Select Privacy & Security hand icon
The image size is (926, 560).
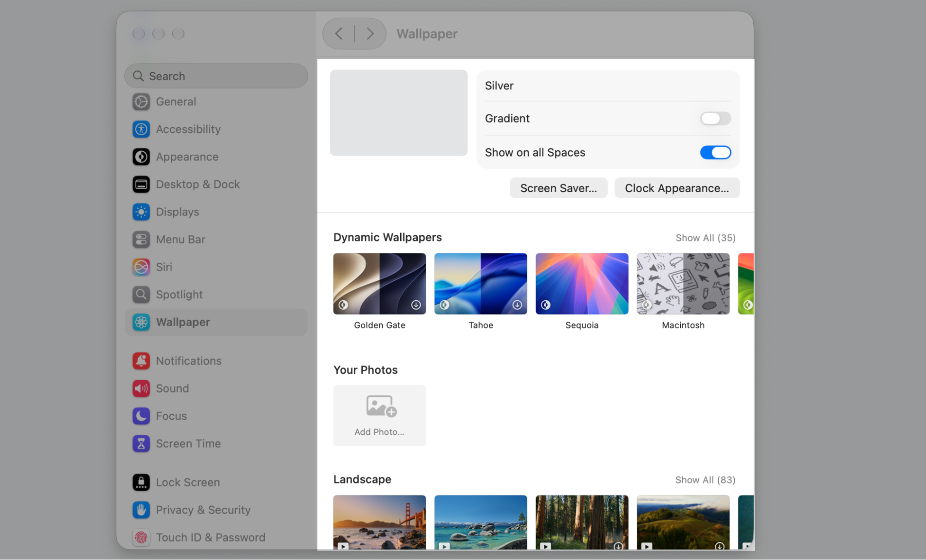[141, 510]
